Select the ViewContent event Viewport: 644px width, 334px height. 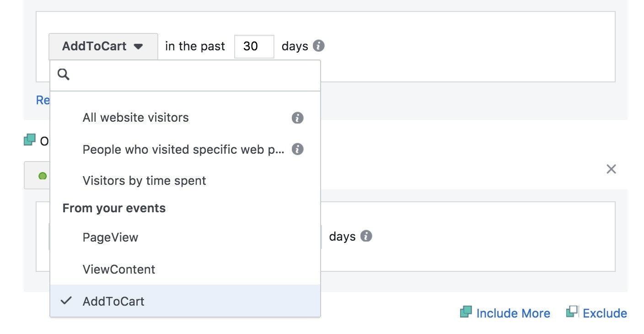coord(119,269)
